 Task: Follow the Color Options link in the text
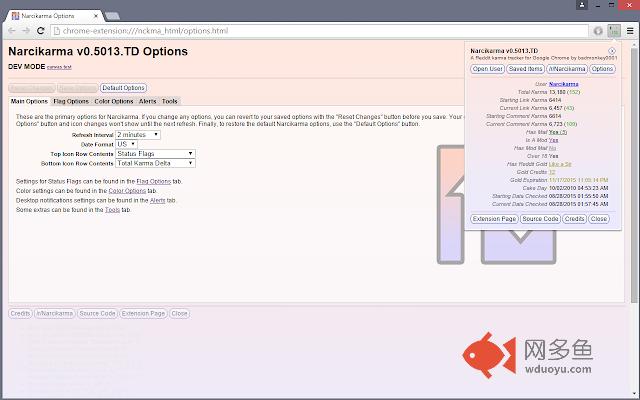127,191
